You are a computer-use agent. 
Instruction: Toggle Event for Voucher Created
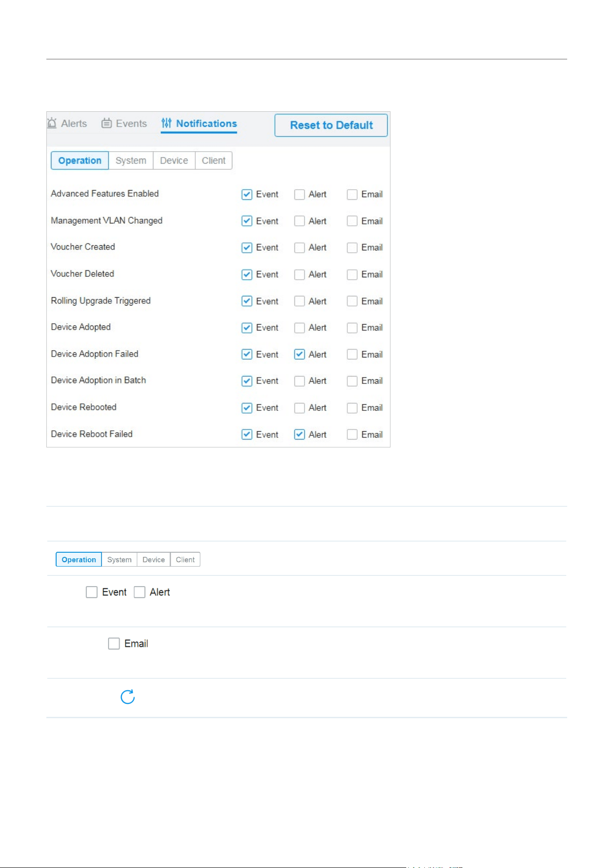tap(247, 248)
